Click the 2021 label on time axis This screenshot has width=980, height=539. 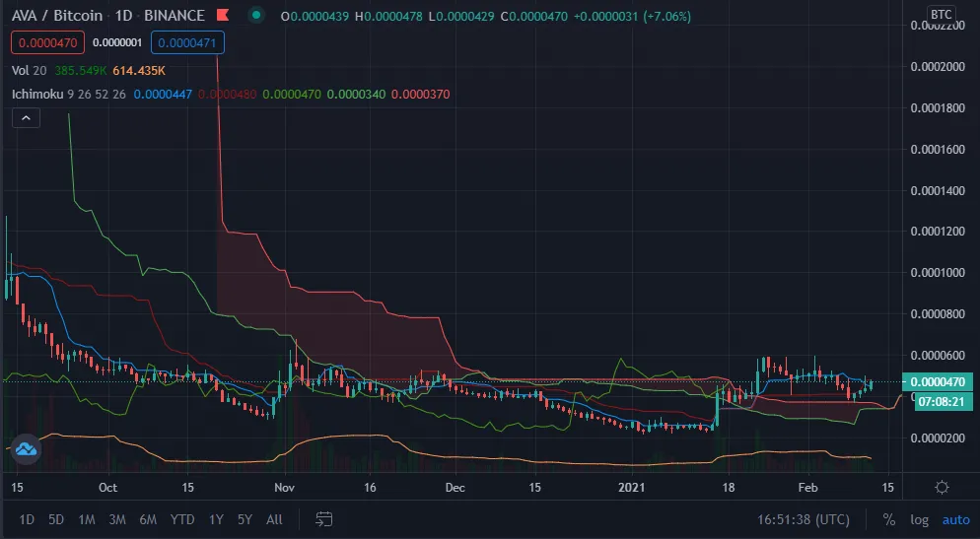(631, 487)
